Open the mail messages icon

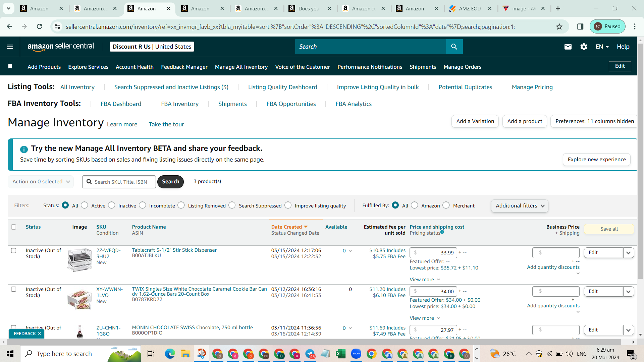tap(568, 47)
